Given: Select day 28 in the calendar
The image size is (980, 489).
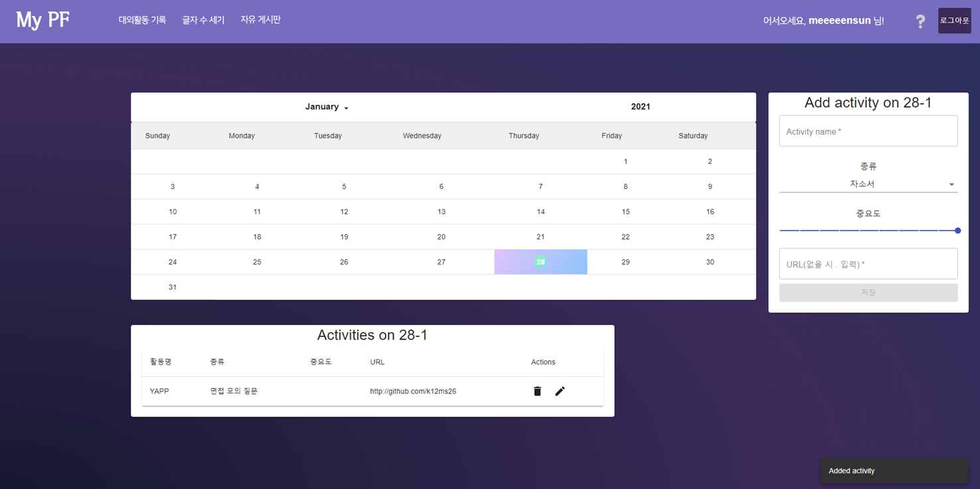Looking at the screenshot, I should (x=540, y=261).
